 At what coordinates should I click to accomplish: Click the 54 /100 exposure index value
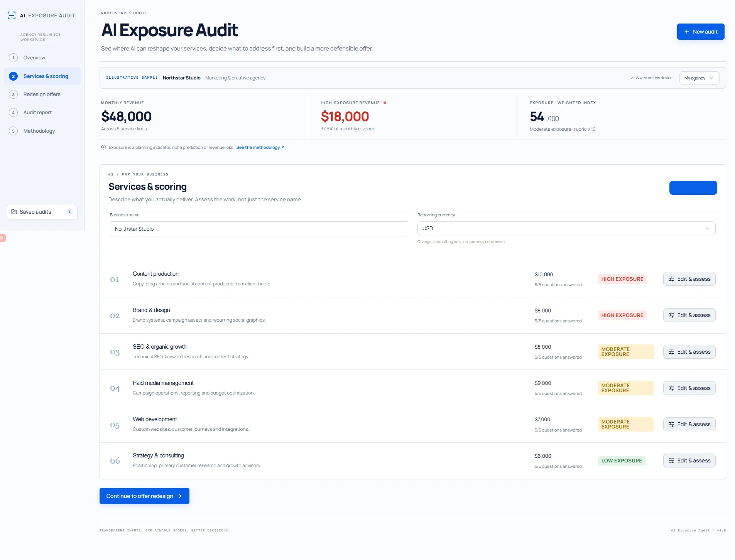544,117
